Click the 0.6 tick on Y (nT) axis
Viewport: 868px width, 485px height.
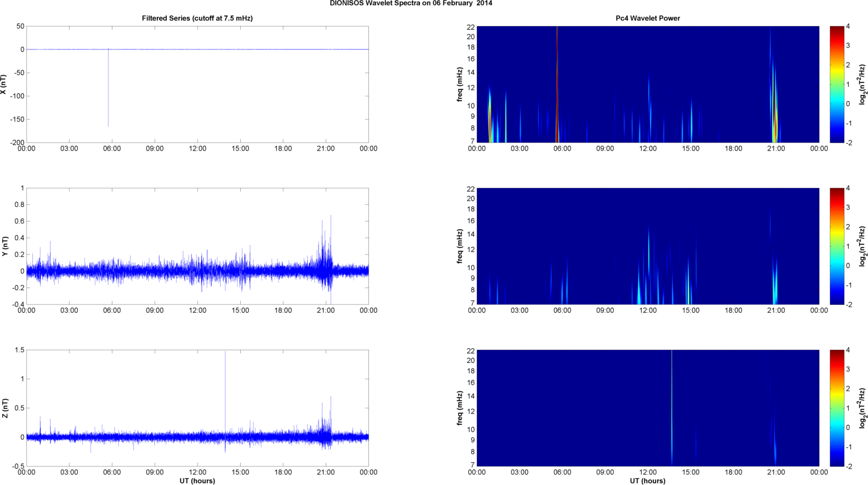[19, 221]
